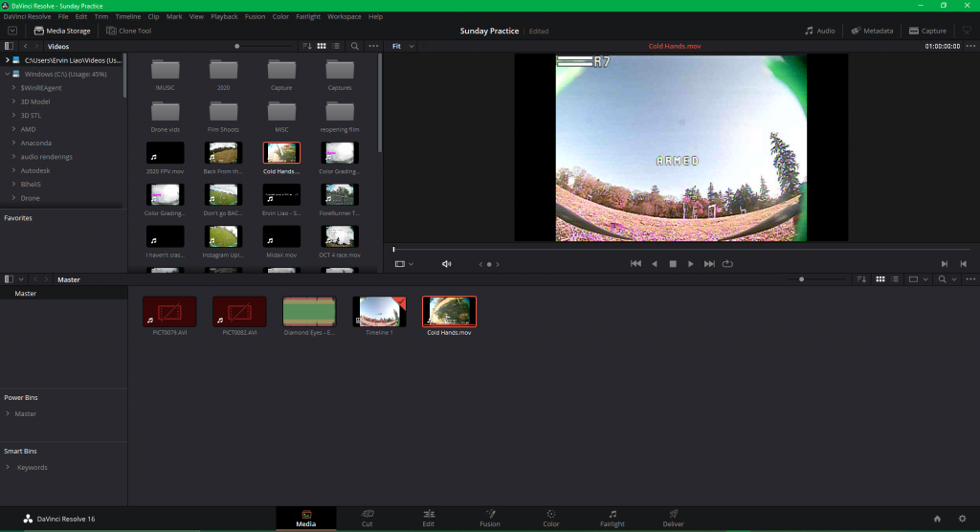The height and width of the screenshot is (532, 980).
Task: Toggle loop playback
Action: point(727,264)
